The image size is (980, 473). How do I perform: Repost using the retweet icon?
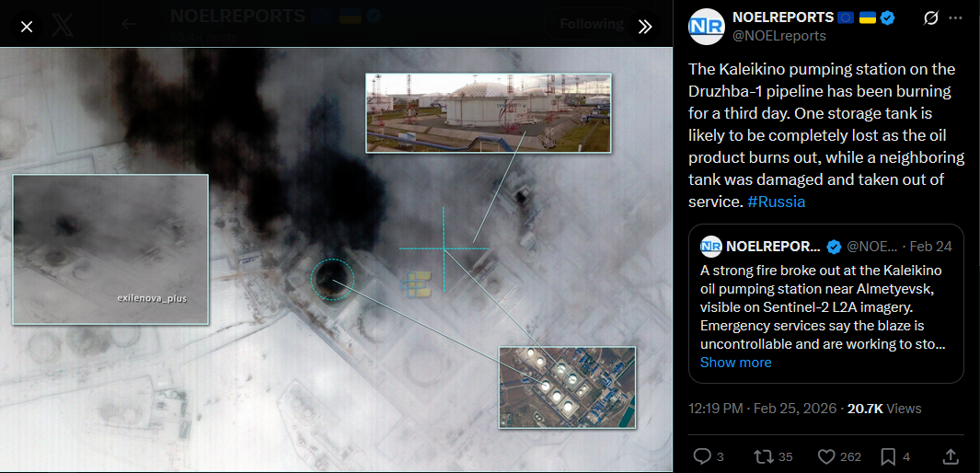point(764,456)
